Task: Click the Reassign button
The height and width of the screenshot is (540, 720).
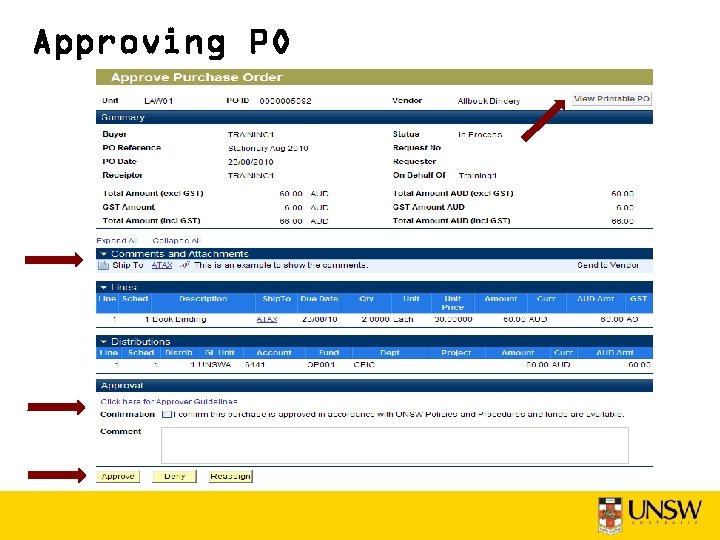Action: click(x=231, y=477)
